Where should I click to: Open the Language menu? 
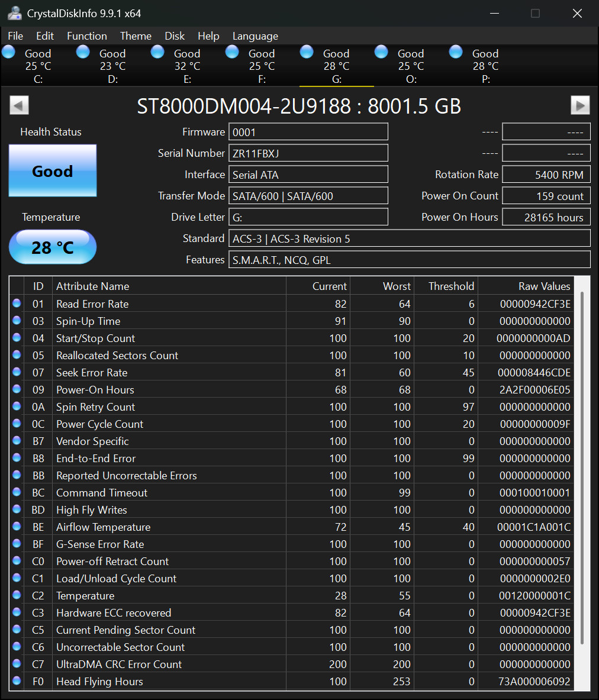(x=255, y=36)
